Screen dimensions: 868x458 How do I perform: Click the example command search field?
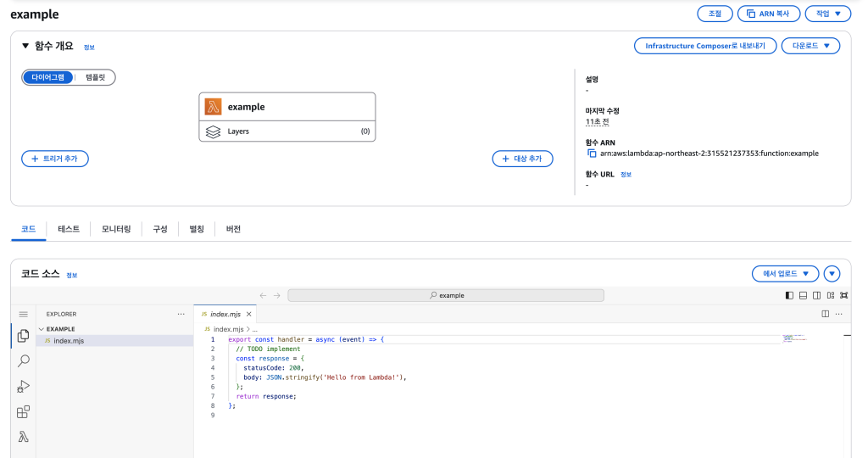pyautogui.click(x=446, y=295)
